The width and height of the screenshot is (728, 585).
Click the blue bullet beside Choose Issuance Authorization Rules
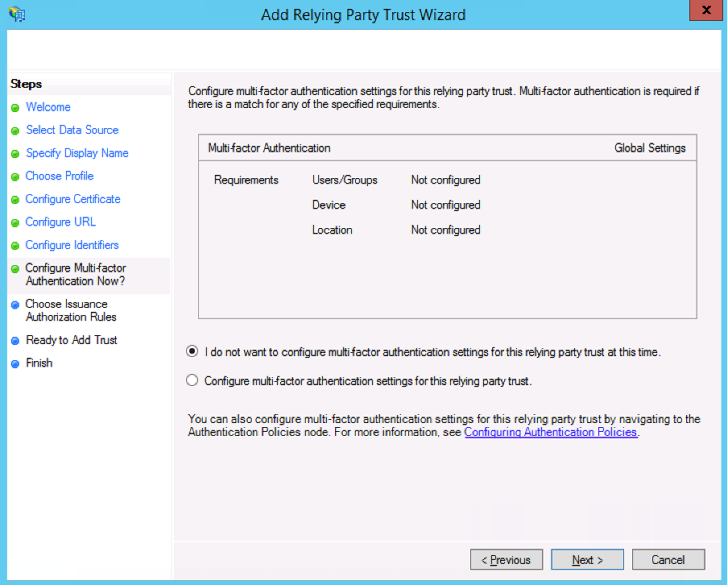click(x=15, y=305)
